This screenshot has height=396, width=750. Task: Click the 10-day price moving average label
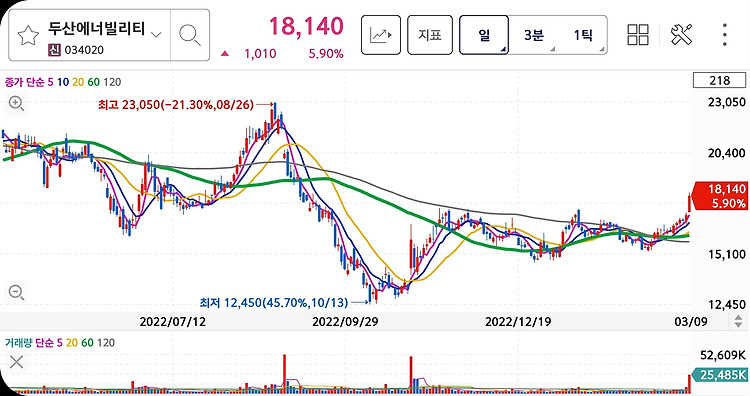click(x=63, y=82)
